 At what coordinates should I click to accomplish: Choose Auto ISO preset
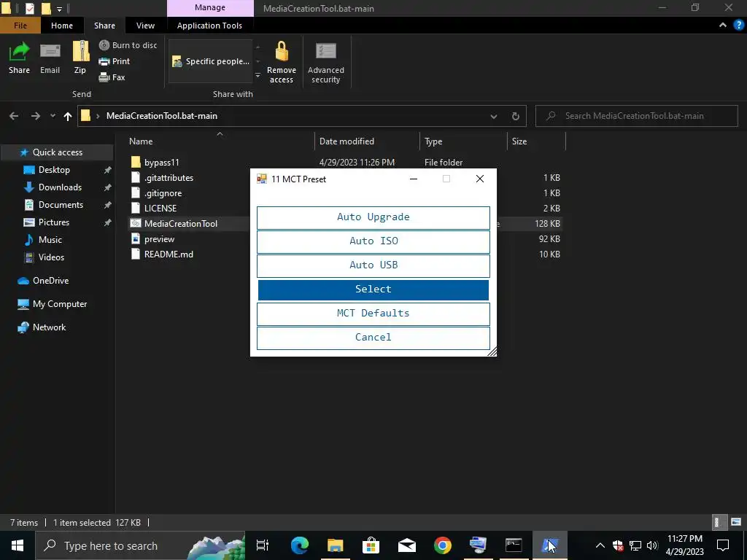coord(373,241)
